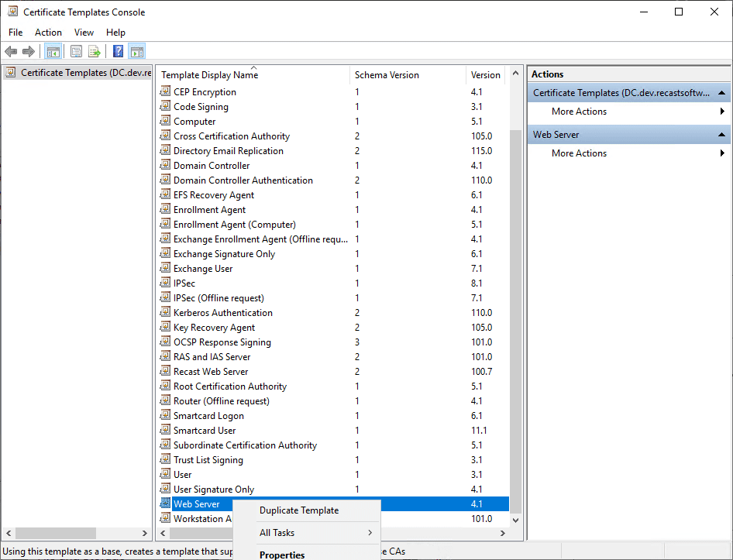Image resolution: width=733 pixels, height=560 pixels.
Task: Click the Back navigation arrow
Action: point(11,51)
